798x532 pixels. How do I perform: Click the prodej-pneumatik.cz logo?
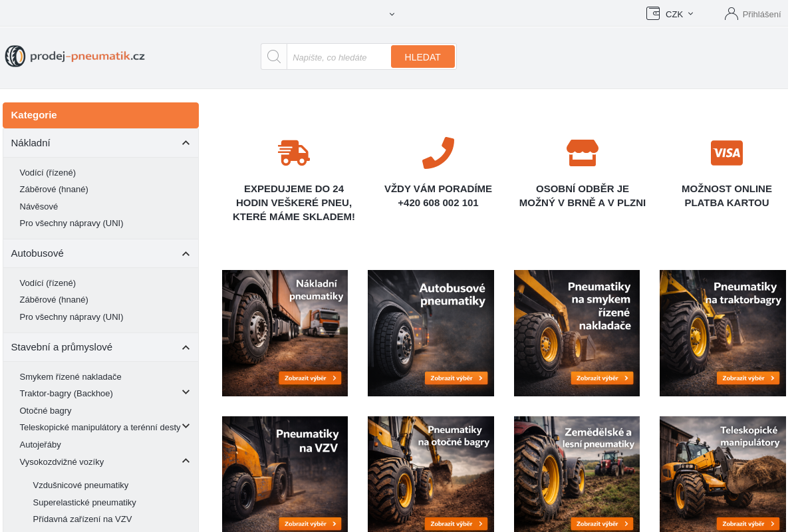[75, 57]
